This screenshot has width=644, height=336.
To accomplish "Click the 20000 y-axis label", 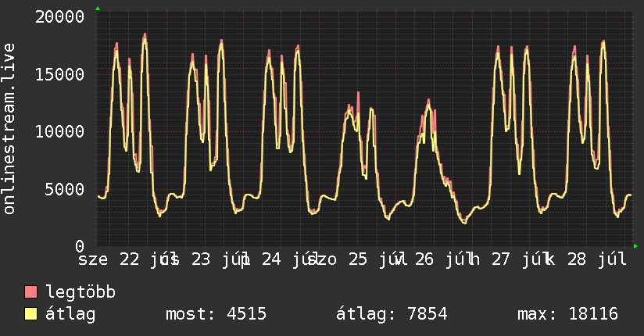I will (59, 17).
